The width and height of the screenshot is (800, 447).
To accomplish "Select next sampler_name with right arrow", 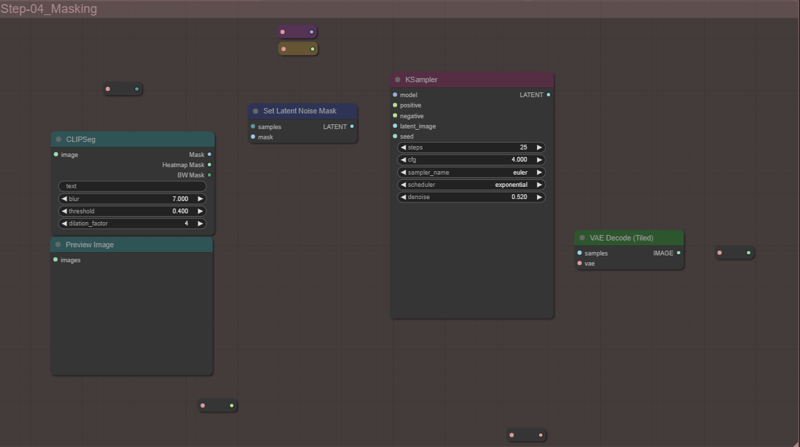I will coord(539,172).
